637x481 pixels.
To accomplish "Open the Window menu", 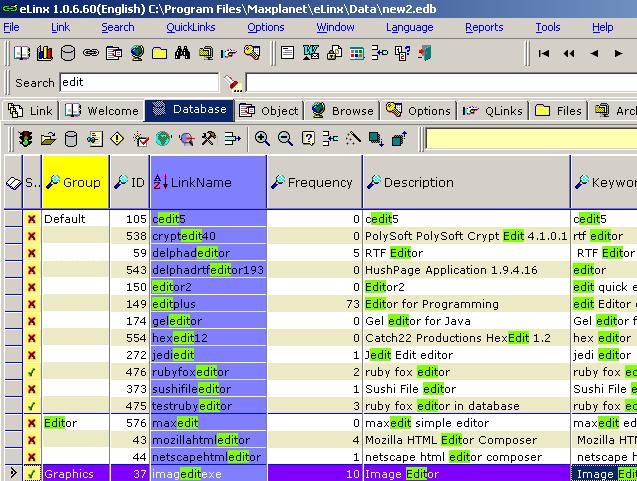I will 335,27.
